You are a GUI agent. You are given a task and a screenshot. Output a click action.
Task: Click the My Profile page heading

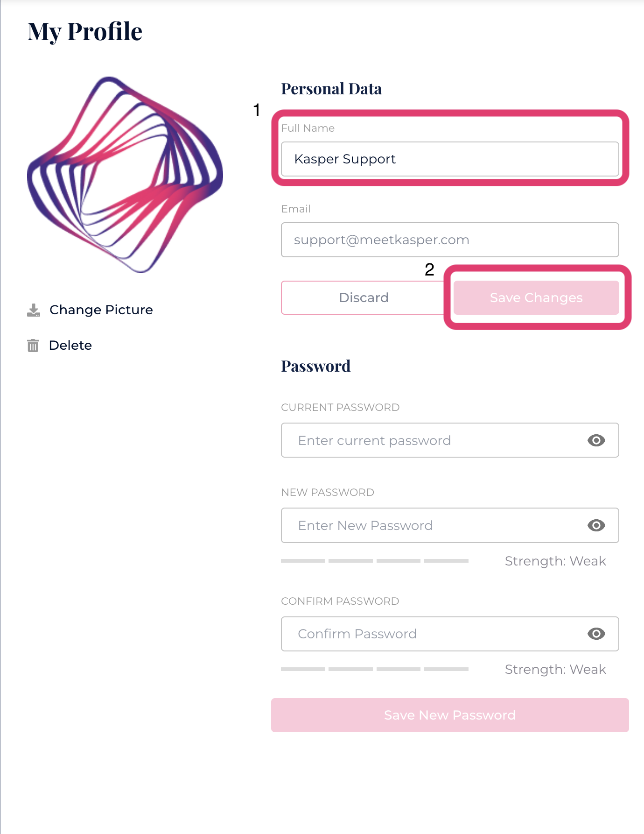[85, 32]
